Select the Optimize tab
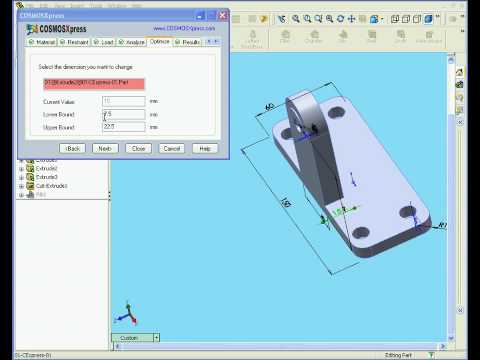The image size is (480, 360). click(160, 42)
